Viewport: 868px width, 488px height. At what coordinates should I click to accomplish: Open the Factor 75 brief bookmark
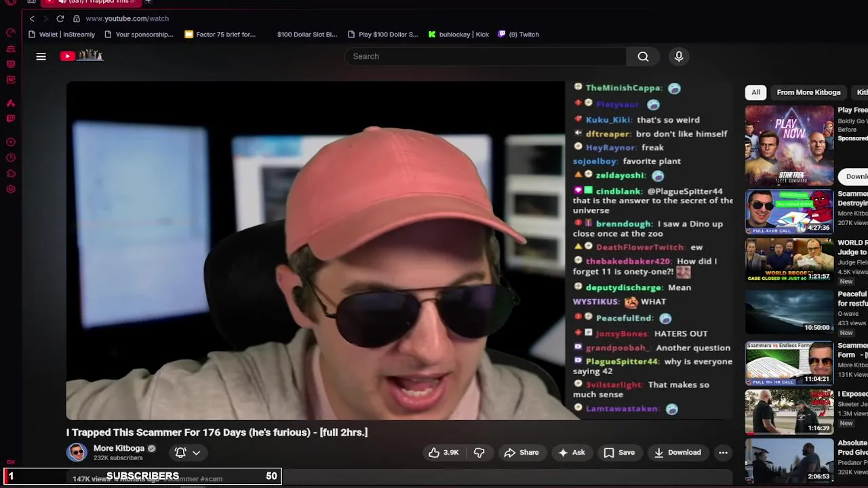(220, 34)
